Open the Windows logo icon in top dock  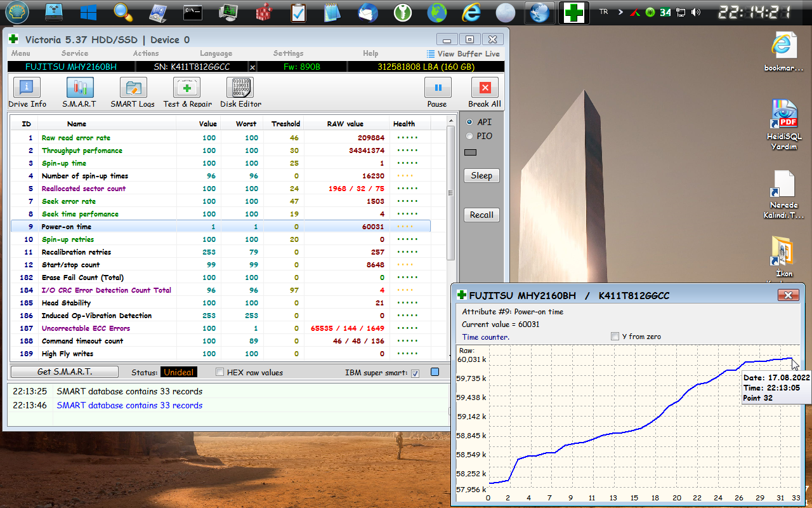(88, 12)
